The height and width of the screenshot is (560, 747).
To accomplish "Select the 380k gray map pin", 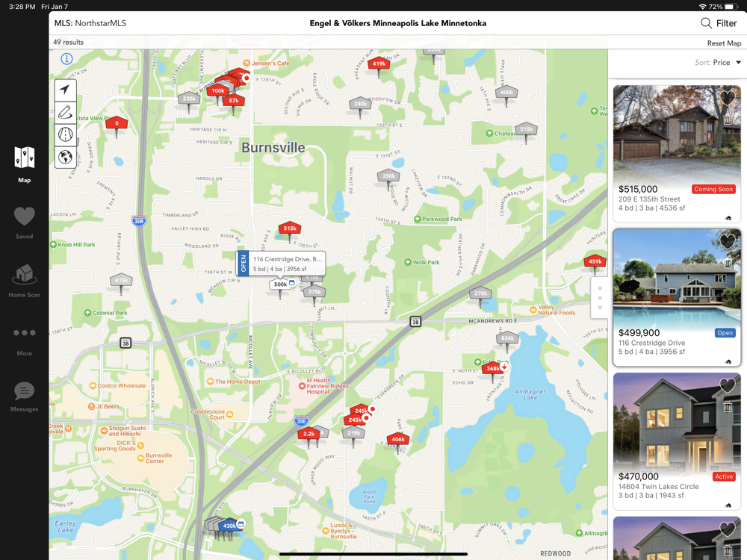I will [x=361, y=104].
